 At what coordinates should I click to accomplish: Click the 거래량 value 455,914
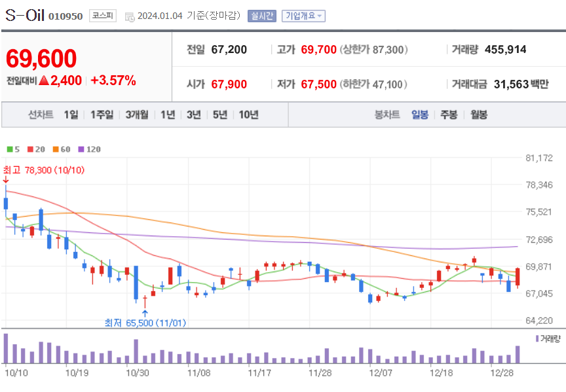505,49
